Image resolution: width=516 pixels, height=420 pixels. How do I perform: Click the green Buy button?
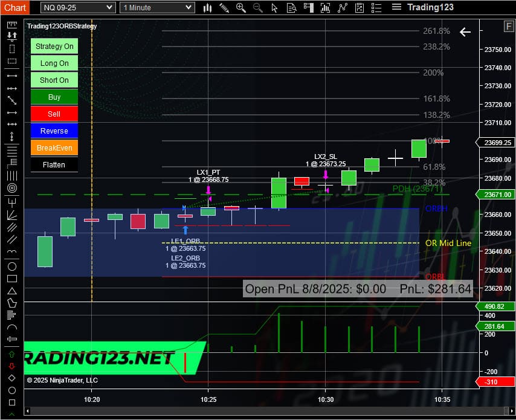click(54, 97)
